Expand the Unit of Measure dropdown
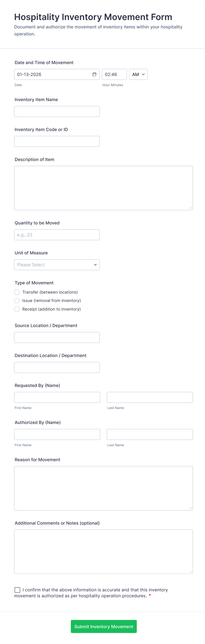The height and width of the screenshot is (644, 205). 57,265
